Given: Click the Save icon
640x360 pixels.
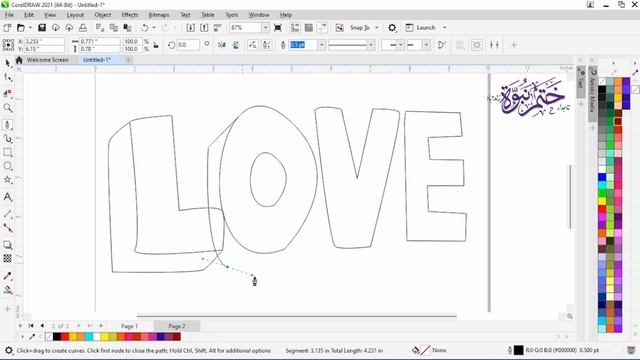Looking at the screenshot, I should 42,28.
